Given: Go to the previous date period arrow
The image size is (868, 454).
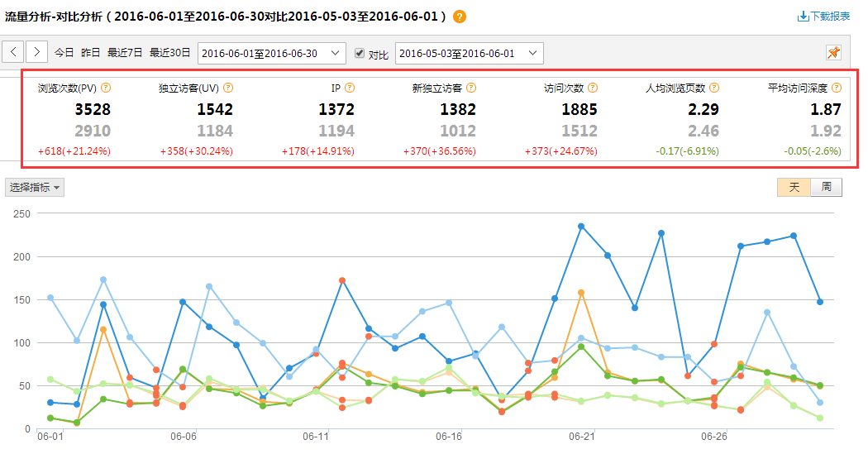Looking at the screenshot, I should [x=14, y=53].
